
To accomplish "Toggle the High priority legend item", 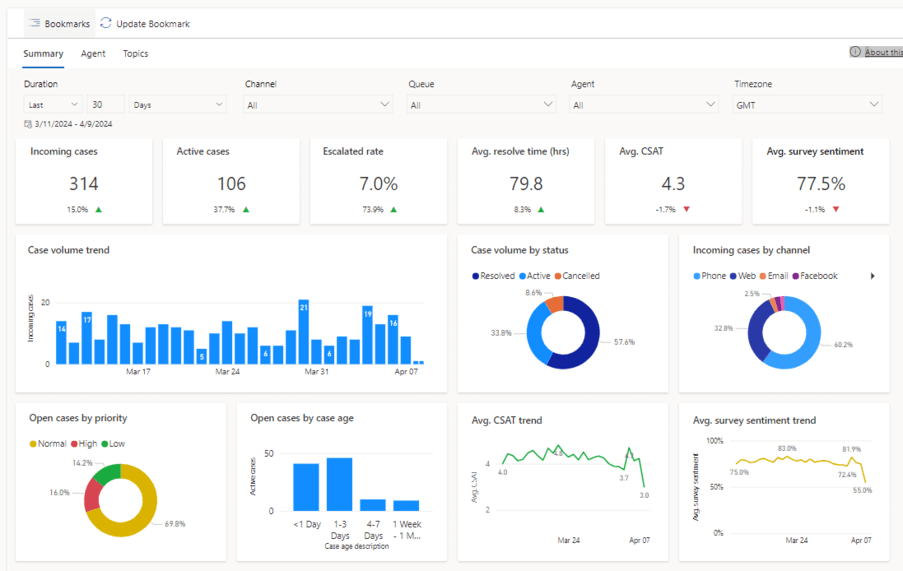I will click(x=82, y=444).
